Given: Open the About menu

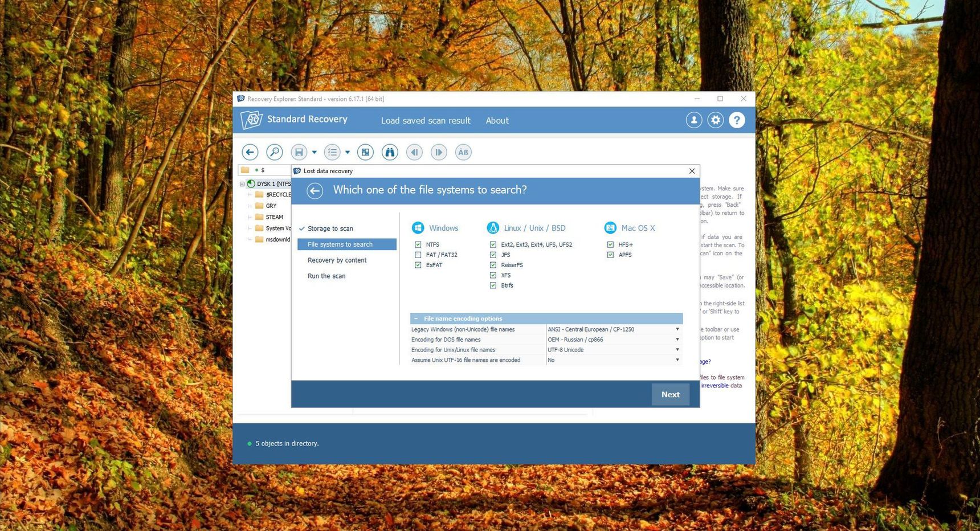Looking at the screenshot, I should [497, 121].
